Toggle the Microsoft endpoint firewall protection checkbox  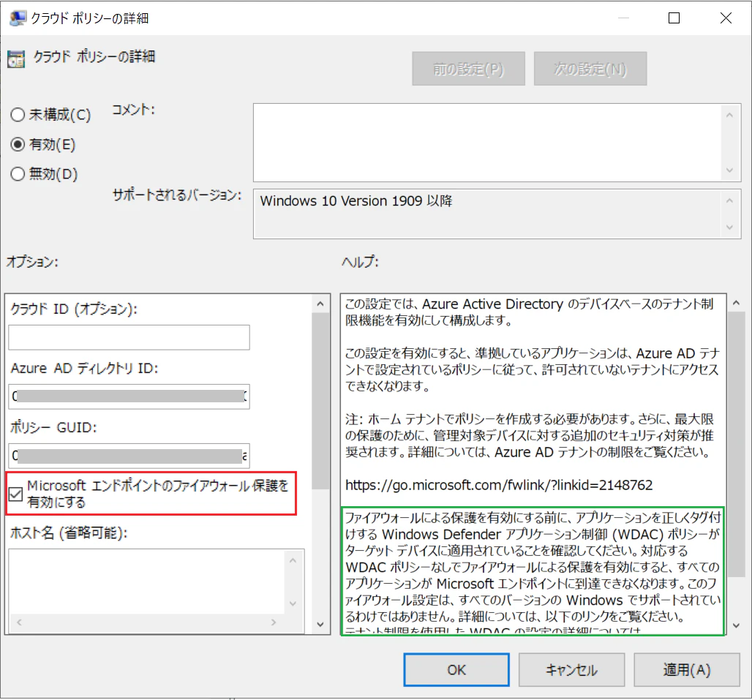tap(16, 494)
